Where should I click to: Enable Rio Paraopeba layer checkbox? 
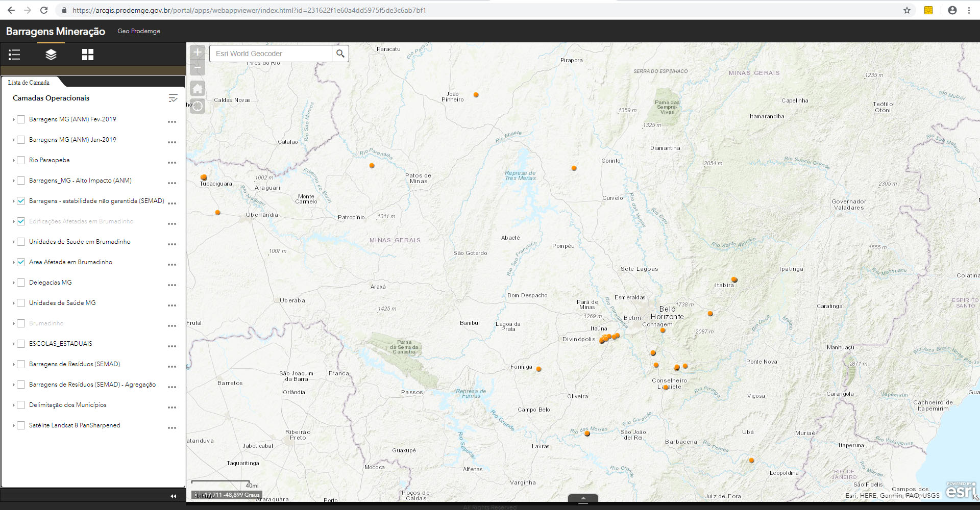(x=21, y=160)
